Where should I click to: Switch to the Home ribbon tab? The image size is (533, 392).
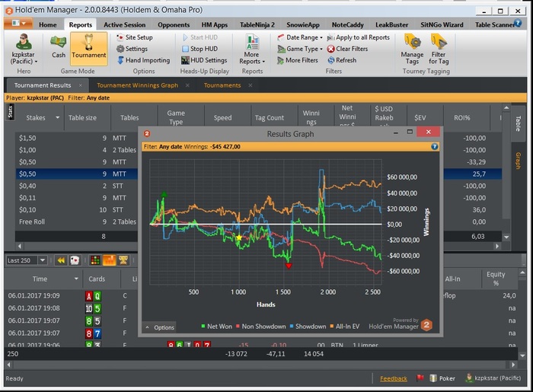(47, 25)
